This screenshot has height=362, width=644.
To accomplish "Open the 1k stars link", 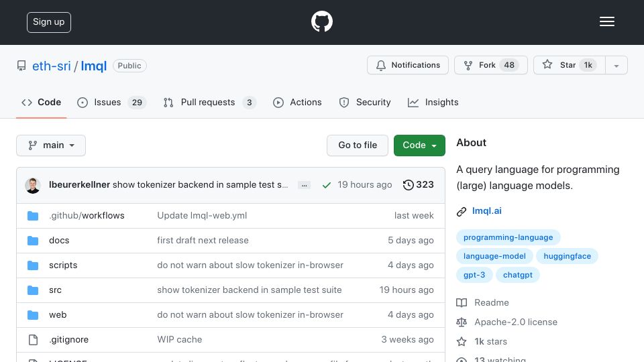I will 491,341.
